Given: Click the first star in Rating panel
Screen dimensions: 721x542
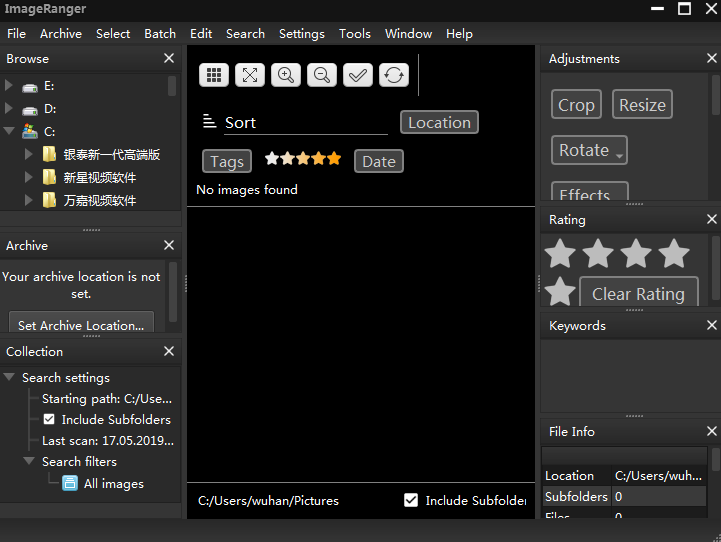Looking at the screenshot, I should [560, 254].
